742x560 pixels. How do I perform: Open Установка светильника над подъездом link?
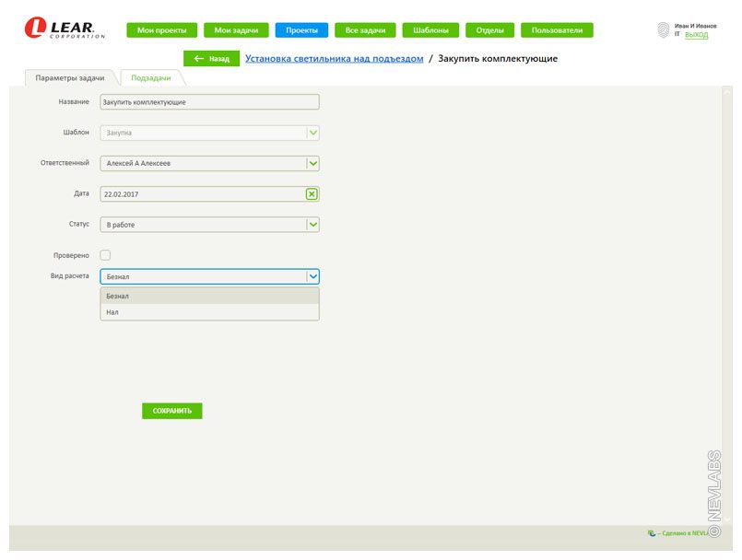tap(334, 59)
